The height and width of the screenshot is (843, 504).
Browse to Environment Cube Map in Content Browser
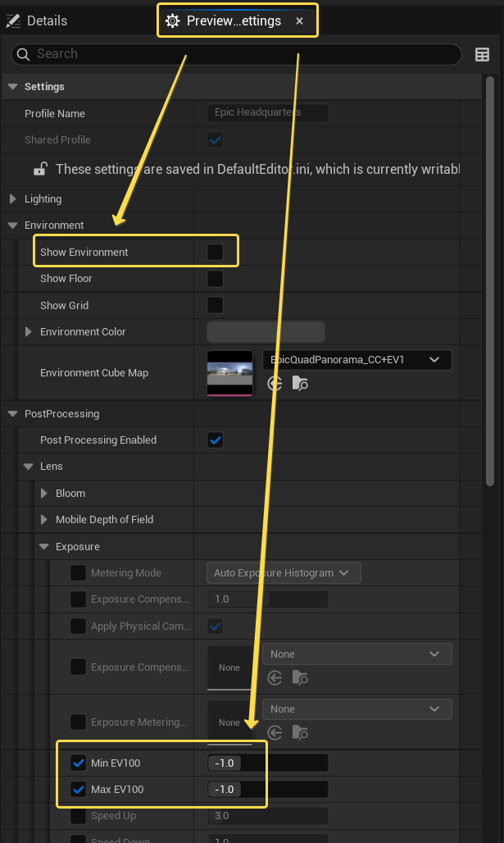tap(300, 383)
